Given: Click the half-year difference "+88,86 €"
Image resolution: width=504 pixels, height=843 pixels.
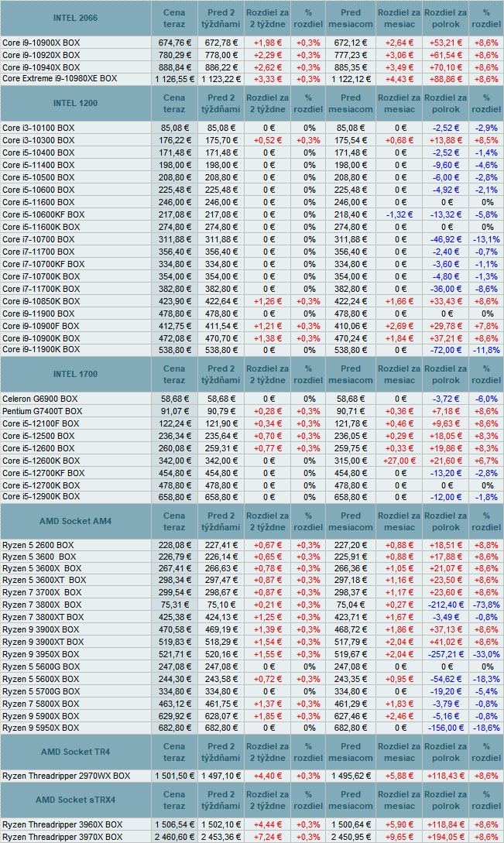Looking at the screenshot, I should click(446, 79).
